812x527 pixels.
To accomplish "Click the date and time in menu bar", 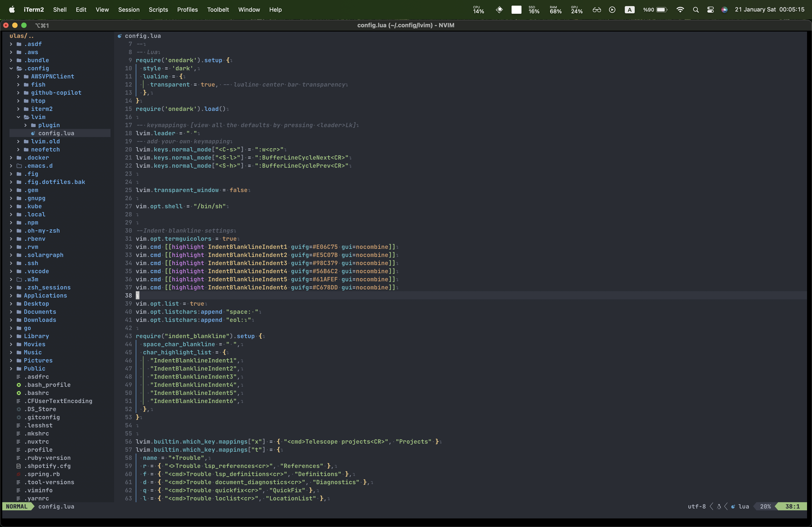I will (770, 9).
